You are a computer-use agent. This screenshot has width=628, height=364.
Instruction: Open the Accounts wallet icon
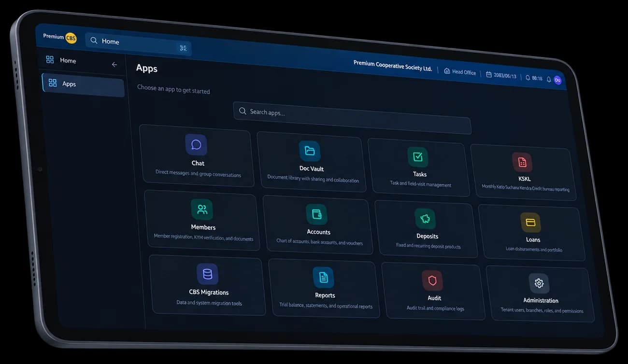(x=316, y=214)
